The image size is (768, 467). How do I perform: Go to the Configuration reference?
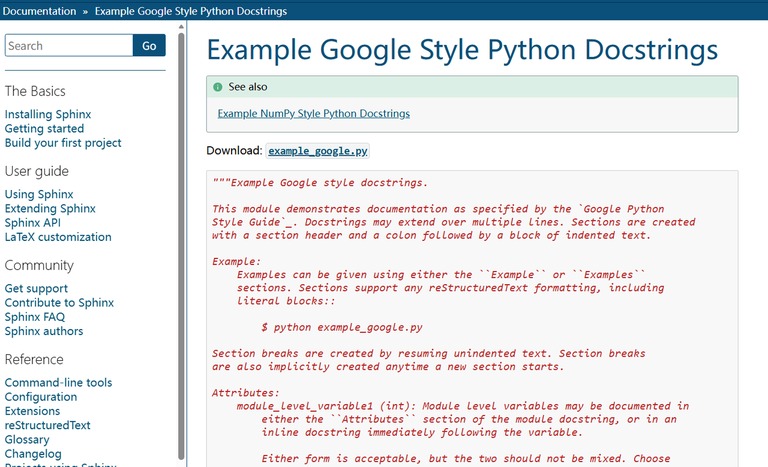click(41, 396)
